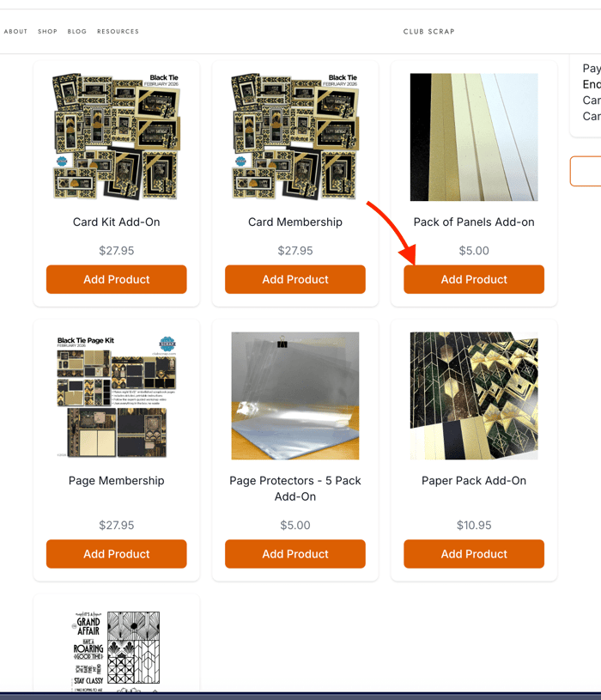Click the CLUB SCRAP site logo
The width and height of the screenshot is (601, 700).
(428, 32)
